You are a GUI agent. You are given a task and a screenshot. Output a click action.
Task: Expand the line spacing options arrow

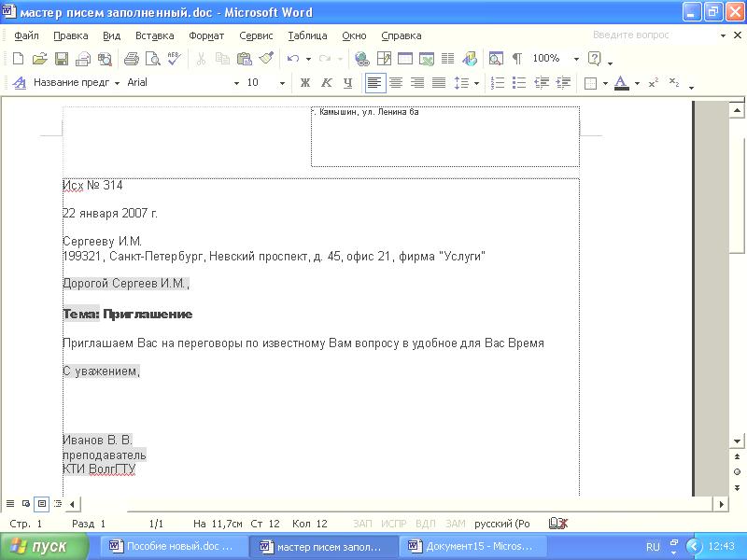pos(476,83)
